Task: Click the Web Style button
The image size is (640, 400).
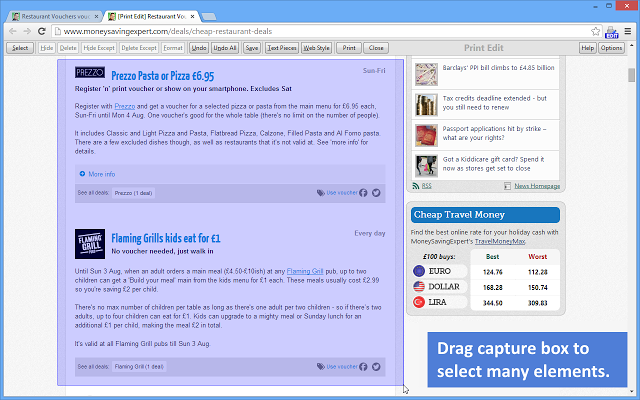Action: coord(316,48)
